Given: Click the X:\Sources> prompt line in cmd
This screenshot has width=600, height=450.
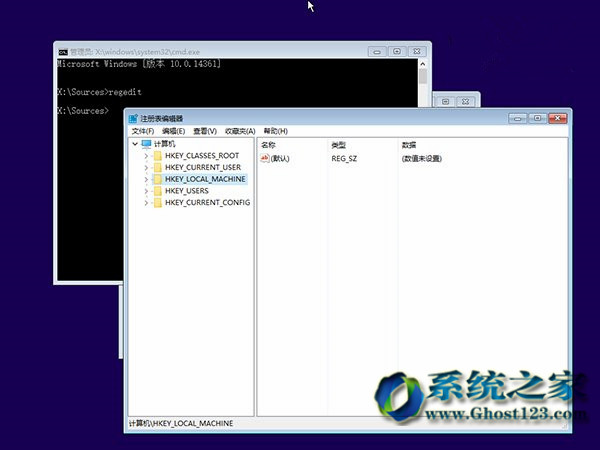Looking at the screenshot, I should click(x=83, y=111).
